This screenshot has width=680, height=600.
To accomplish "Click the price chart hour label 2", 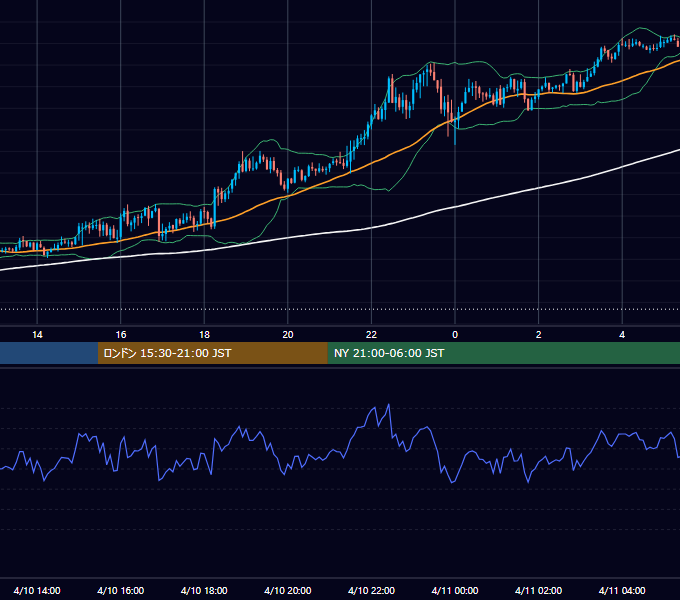I will click(538, 335).
